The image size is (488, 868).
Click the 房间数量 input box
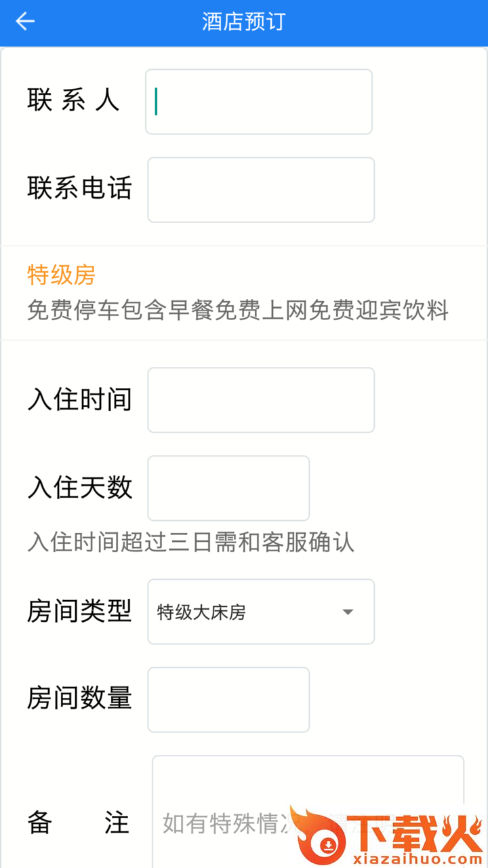(228, 700)
